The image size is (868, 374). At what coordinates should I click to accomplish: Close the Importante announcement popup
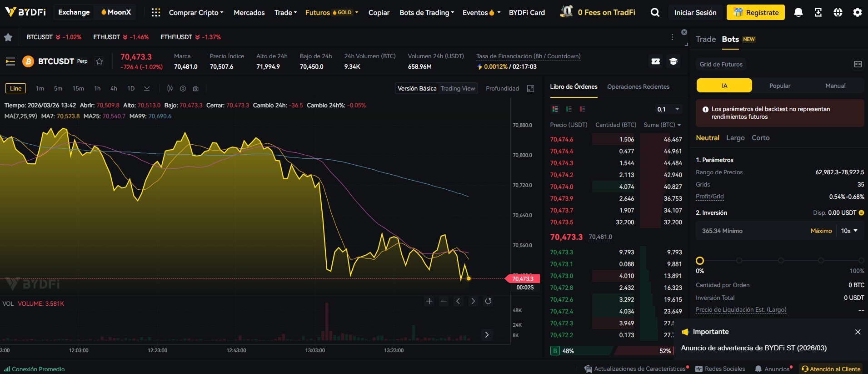pyautogui.click(x=858, y=332)
